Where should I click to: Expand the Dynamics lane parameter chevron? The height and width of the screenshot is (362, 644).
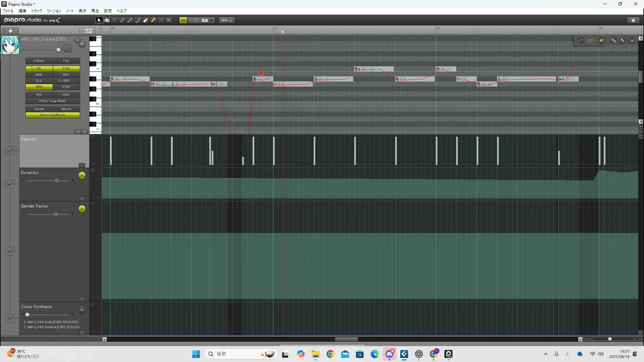pyautogui.click(x=10, y=184)
